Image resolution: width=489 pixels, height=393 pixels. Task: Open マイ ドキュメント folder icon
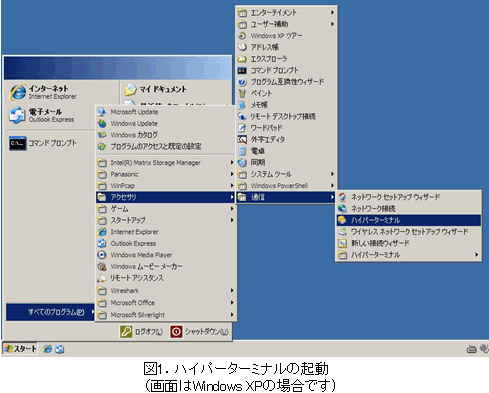tap(130, 89)
